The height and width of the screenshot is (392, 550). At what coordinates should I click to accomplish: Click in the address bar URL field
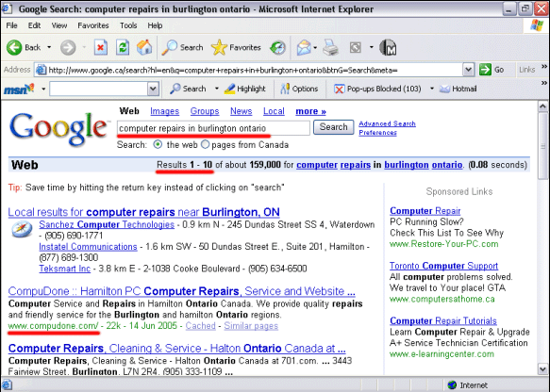255,70
